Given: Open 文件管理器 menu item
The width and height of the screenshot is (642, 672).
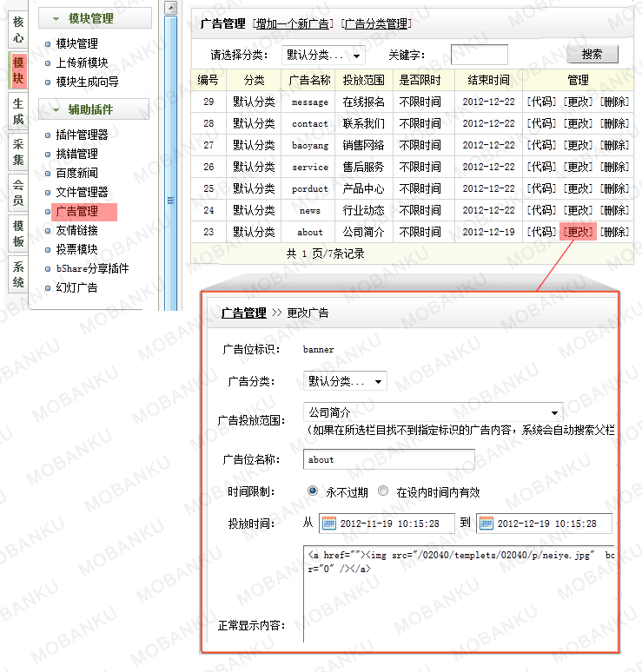Looking at the screenshot, I should [83, 192].
